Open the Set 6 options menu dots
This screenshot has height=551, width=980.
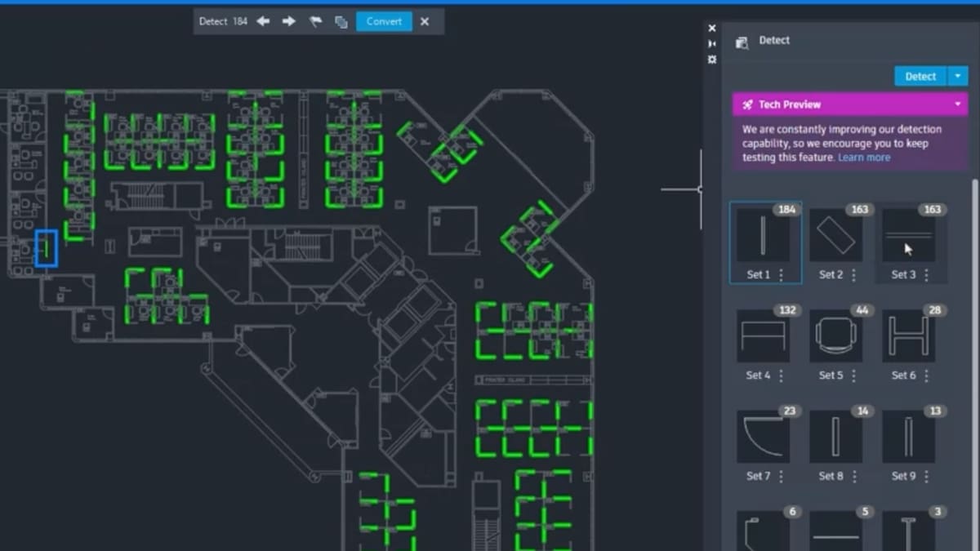coord(927,375)
